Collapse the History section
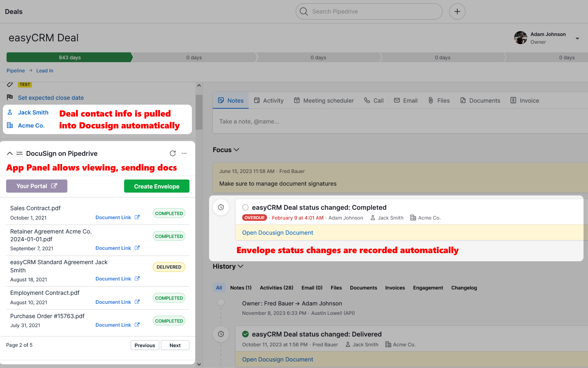The image size is (588, 368). [x=241, y=266]
